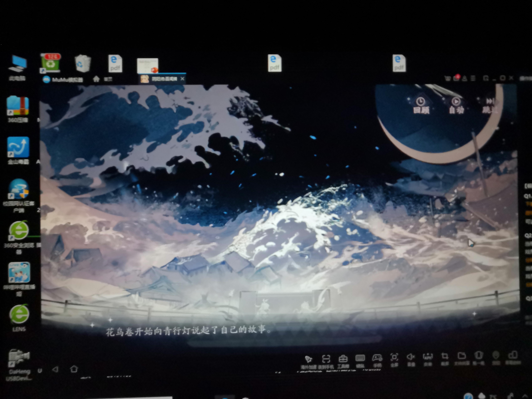The height and width of the screenshot is (399, 532).
Task: Enable 自动 auto-play in the game
Action: pyautogui.click(x=456, y=105)
